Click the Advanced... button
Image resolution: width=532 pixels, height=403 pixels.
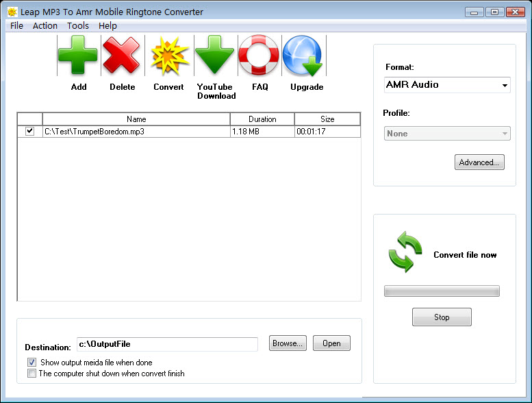pos(479,162)
